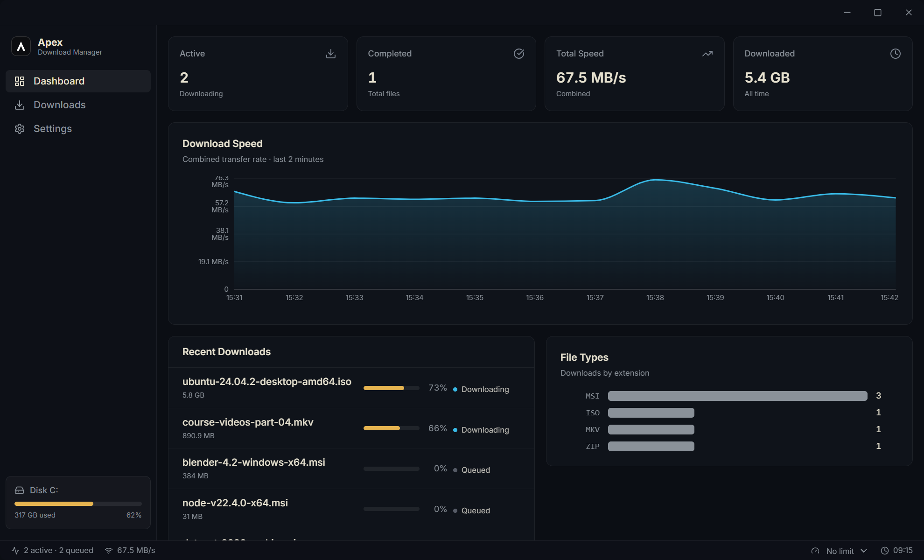Click the 15:31 time label on chart
The image size is (924, 560).
click(234, 298)
